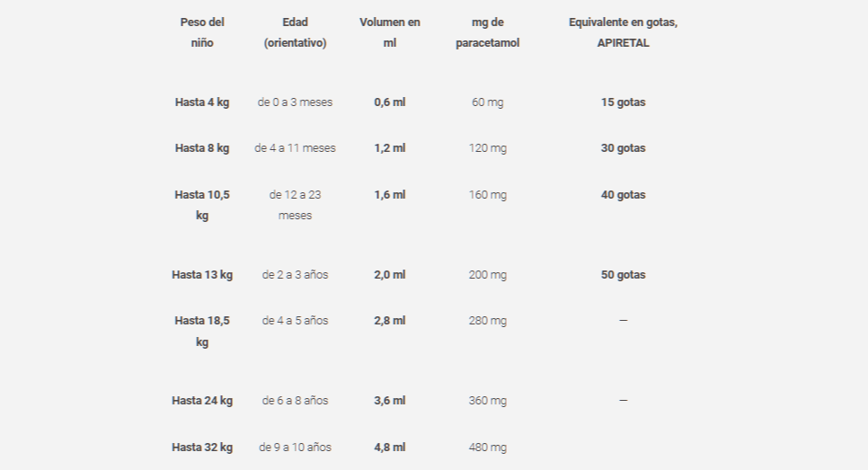Select the 'Hasta 13 kg' row label

tap(202, 275)
